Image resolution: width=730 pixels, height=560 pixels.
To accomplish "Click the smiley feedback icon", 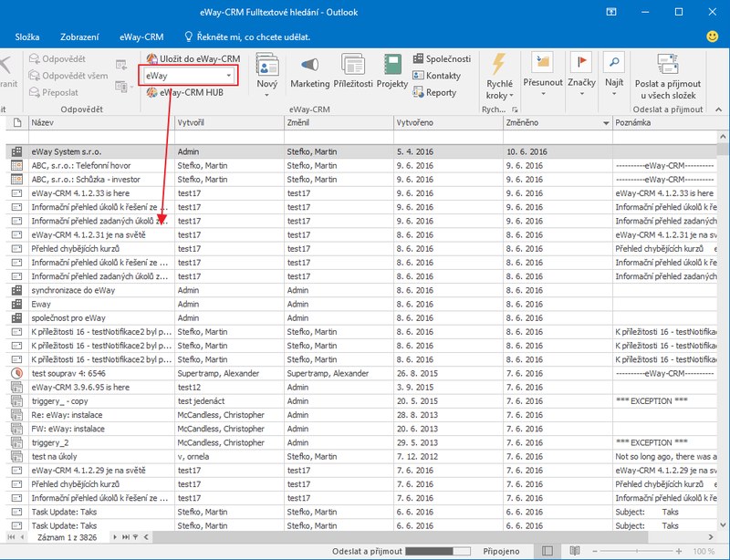I will tap(713, 36).
